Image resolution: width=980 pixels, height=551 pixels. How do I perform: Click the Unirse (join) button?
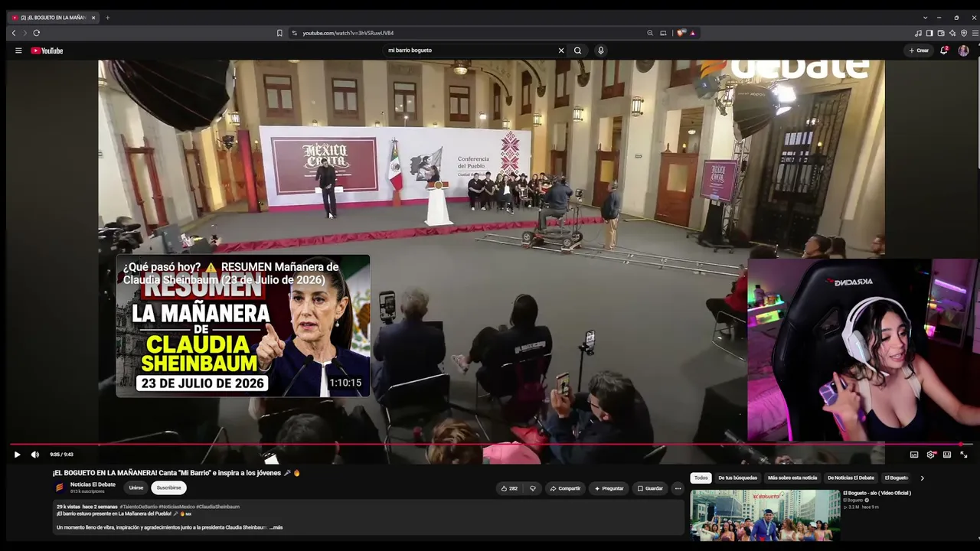pos(136,487)
